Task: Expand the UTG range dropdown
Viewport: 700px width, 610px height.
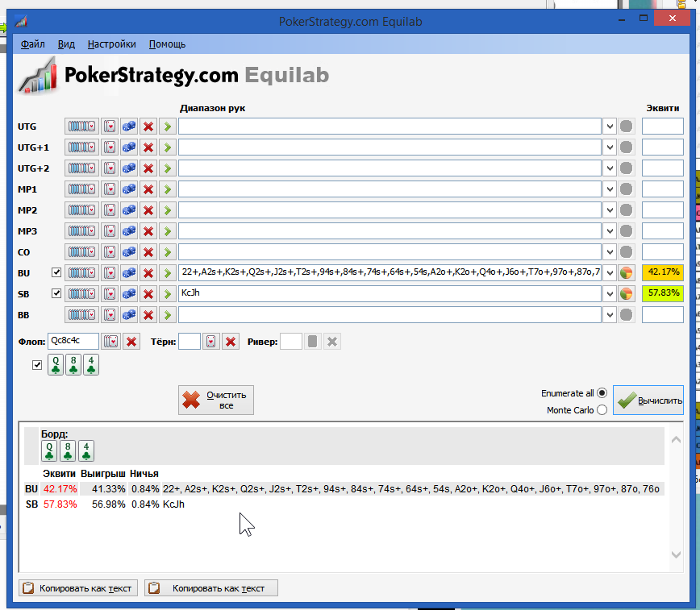Action: pyautogui.click(x=610, y=127)
